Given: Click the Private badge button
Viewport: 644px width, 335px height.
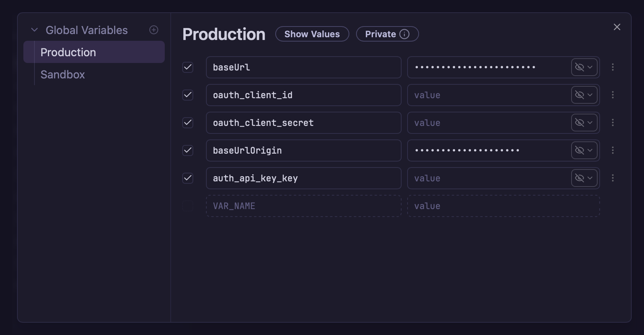Looking at the screenshot, I should point(387,34).
